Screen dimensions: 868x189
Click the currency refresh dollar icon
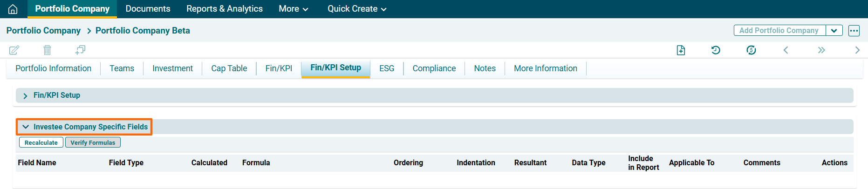pyautogui.click(x=751, y=50)
